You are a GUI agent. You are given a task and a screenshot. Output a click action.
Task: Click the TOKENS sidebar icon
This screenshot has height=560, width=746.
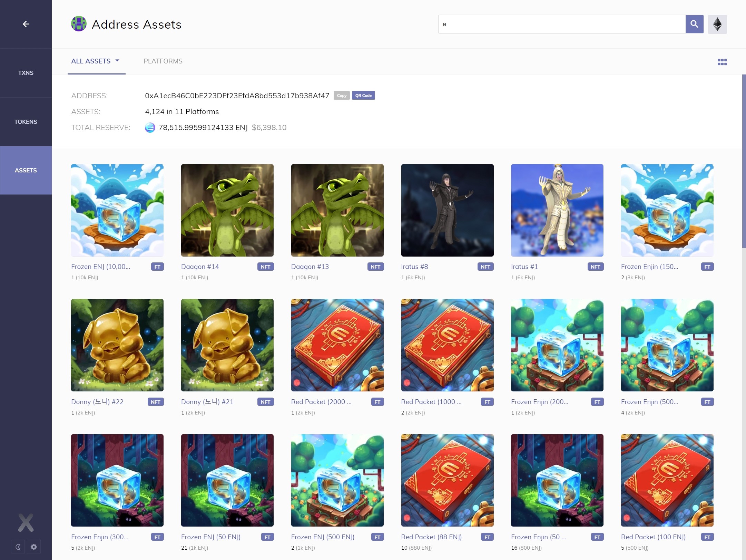coord(25,122)
